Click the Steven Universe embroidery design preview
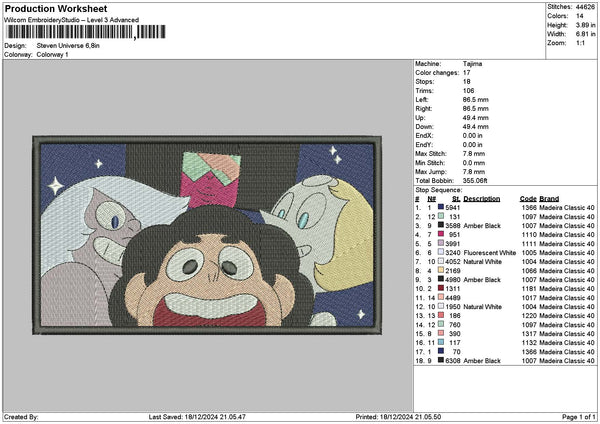Viewport: 600px width, 424px height. click(x=207, y=235)
